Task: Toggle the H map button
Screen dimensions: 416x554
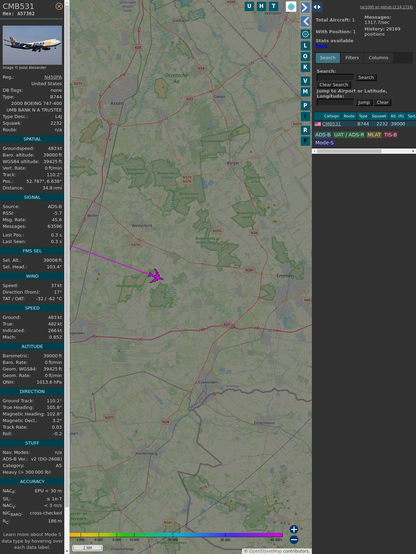Action: click(x=261, y=6)
